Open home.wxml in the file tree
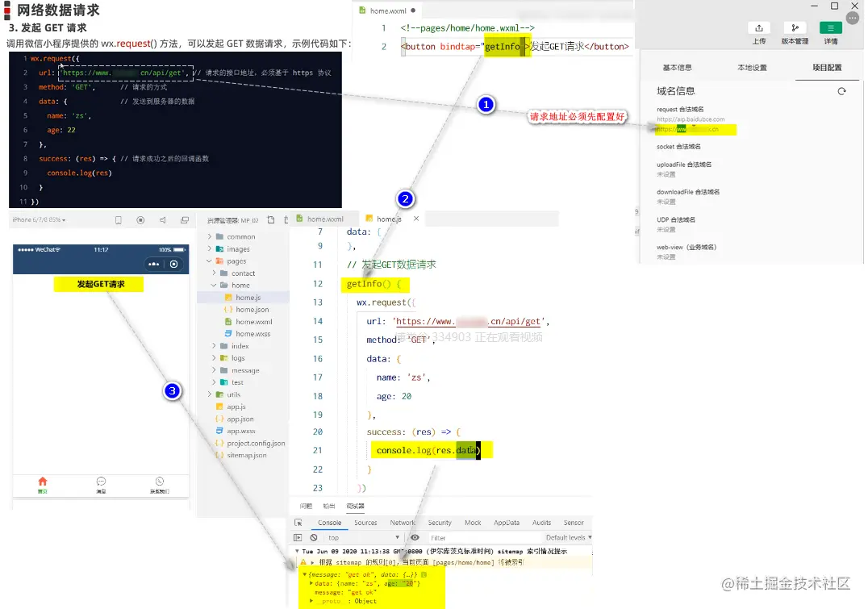This screenshot has width=868, height=609. click(253, 322)
